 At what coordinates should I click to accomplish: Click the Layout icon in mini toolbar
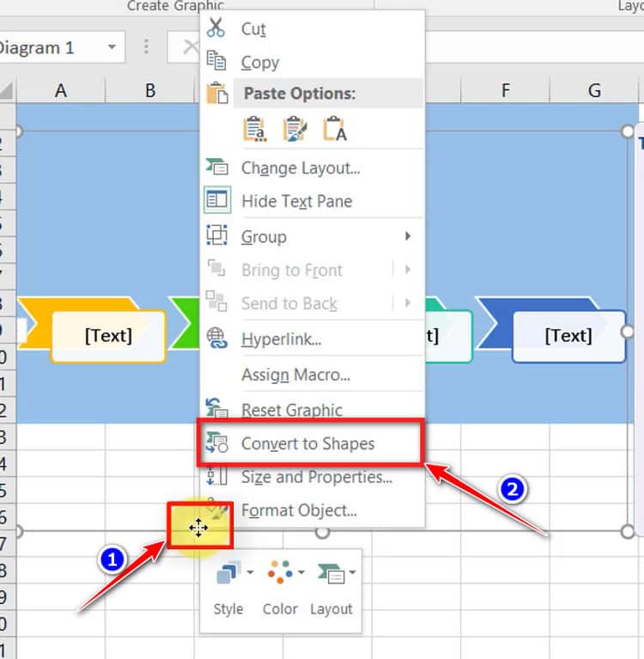pyautogui.click(x=331, y=573)
